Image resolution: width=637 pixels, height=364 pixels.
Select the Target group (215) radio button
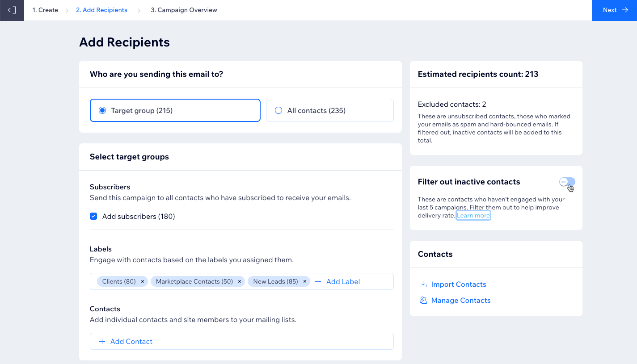pos(102,110)
